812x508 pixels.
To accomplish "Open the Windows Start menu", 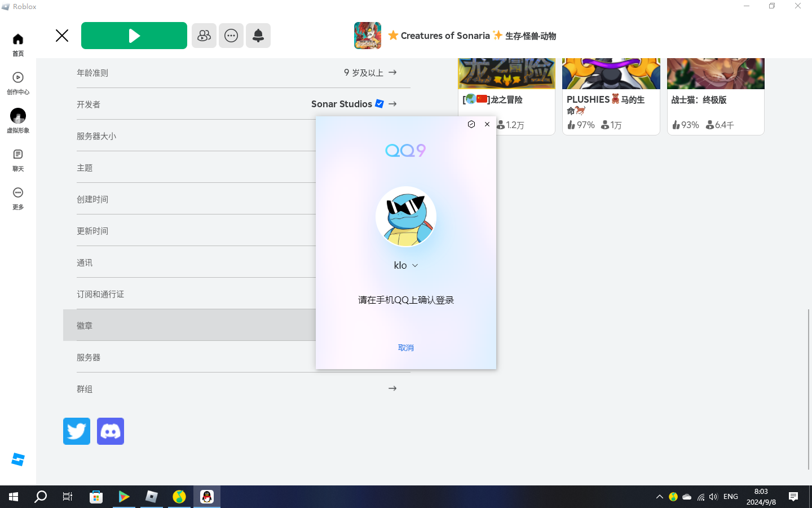I will tap(14, 497).
